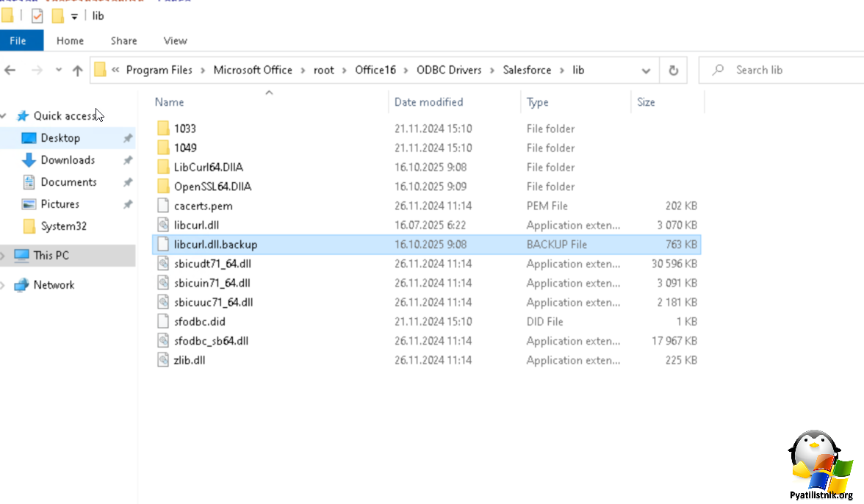Open the address bar history dropdown
This screenshot has height=504, width=864.
coord(646,71)
